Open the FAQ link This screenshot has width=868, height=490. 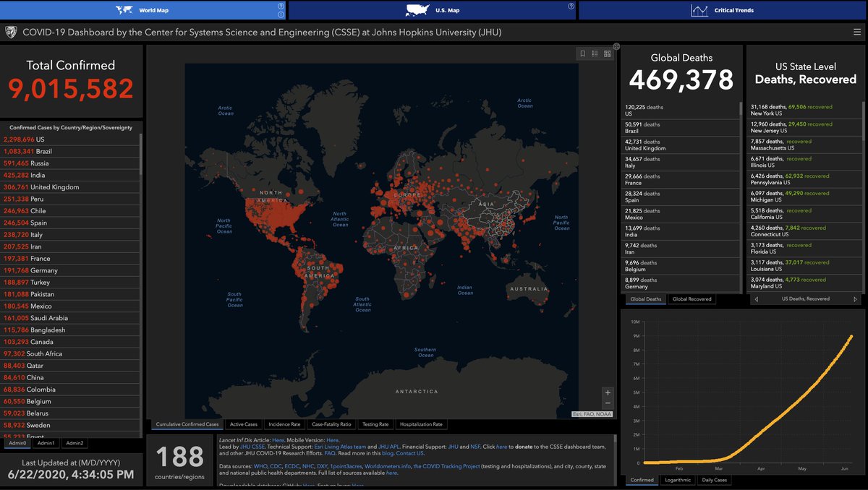[x=330, y=454]
